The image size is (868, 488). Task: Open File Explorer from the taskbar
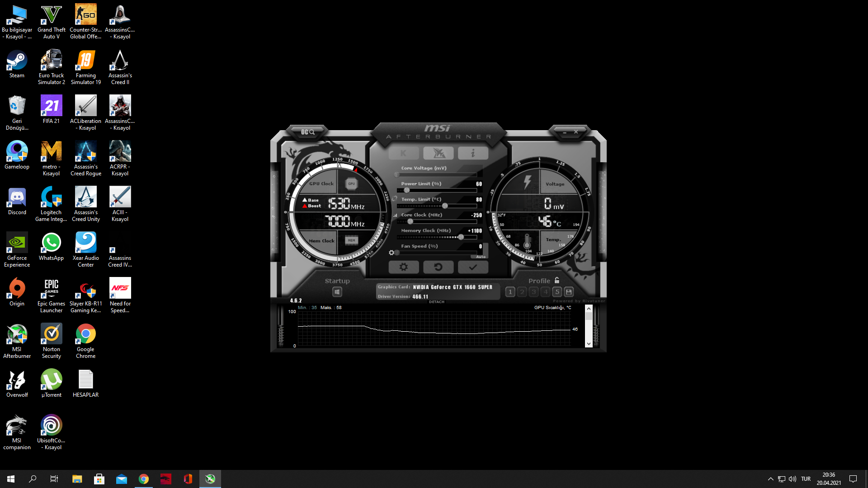click(77, 479)
